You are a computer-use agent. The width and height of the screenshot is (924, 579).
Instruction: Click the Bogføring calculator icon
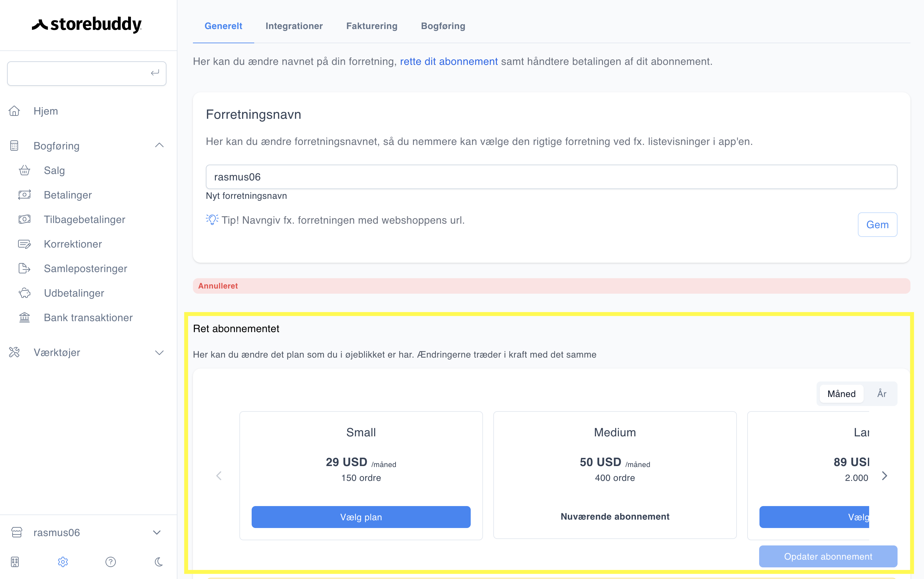[15, 146]
